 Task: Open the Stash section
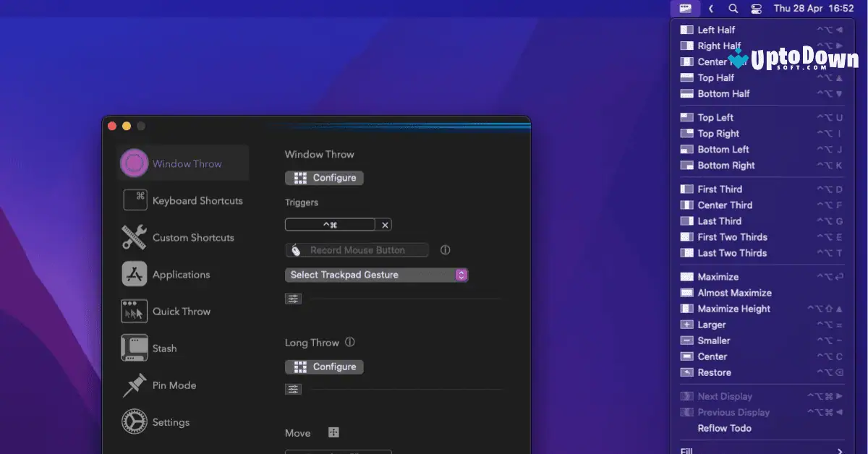click(135, 348)
